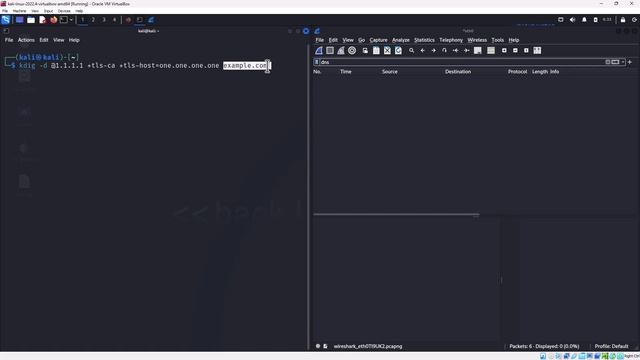The width and height of the screenshot is (640, 360).
Task: Click the Wireshark expert information status icon
Action: click(318, 346)
